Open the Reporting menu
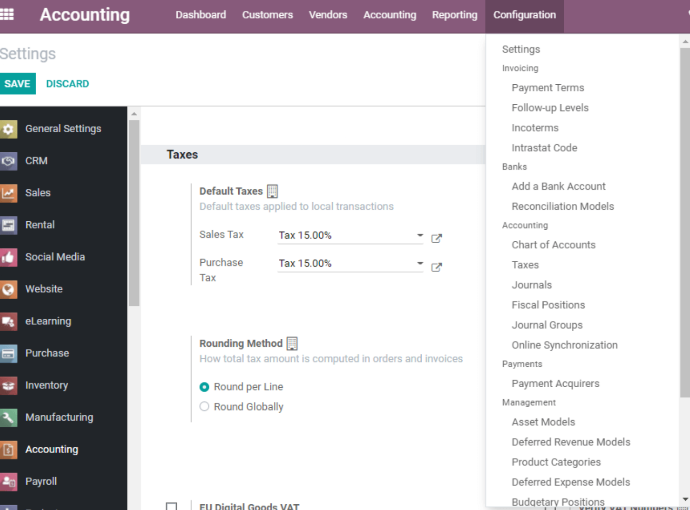Image resolution: width=690 pixels, height=510 pixels. [x=455, y=15]
